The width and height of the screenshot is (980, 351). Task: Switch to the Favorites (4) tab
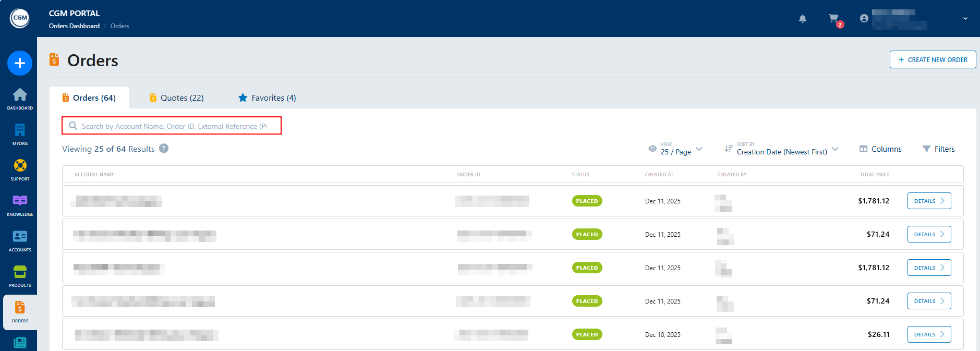coord(267,98)
